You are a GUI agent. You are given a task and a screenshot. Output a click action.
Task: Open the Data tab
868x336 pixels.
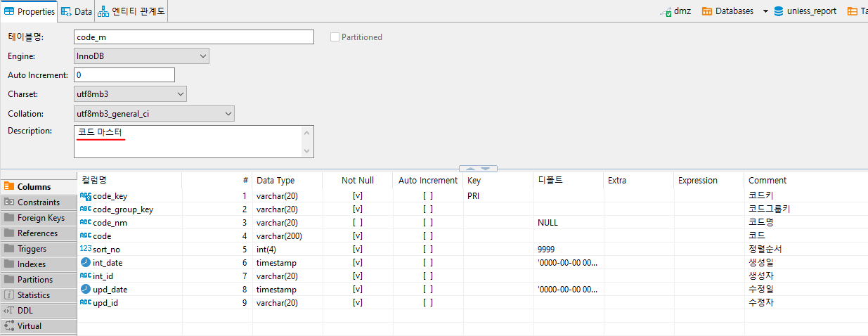tap(76, 11)
